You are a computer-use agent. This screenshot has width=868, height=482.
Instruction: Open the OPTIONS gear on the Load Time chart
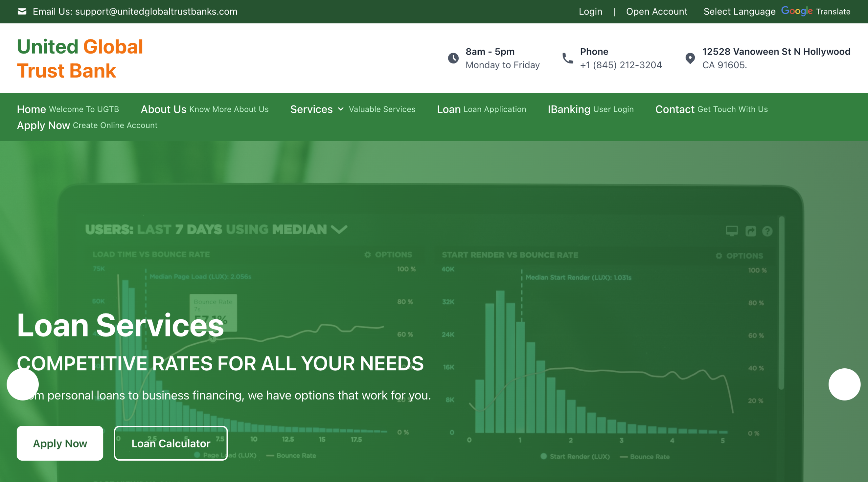click(x=367, y=255)
